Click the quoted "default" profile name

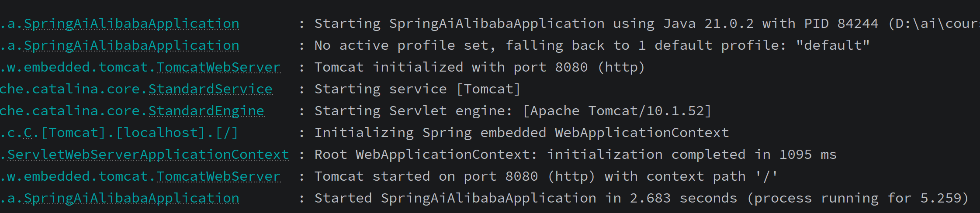(833, 45)
